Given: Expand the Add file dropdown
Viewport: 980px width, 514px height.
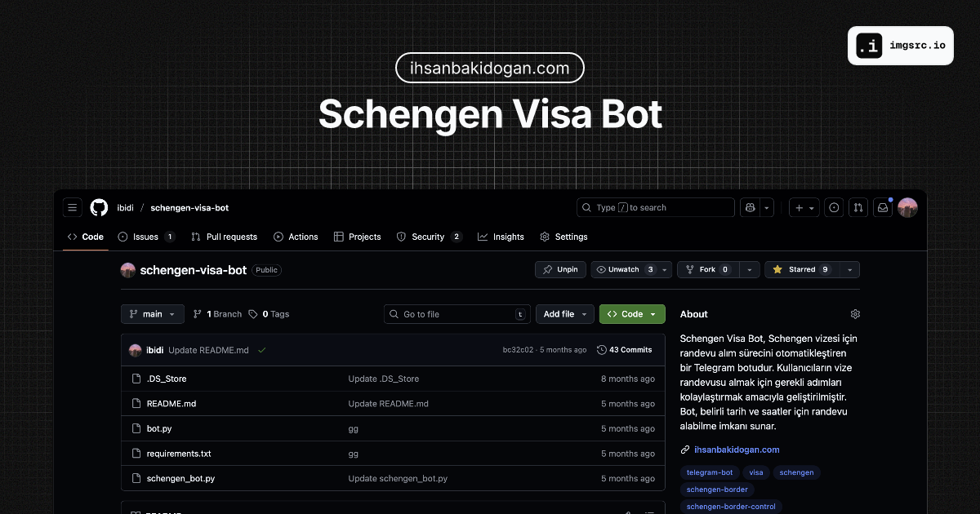Looking at the screenshot, I should click(x=564, y=314).
